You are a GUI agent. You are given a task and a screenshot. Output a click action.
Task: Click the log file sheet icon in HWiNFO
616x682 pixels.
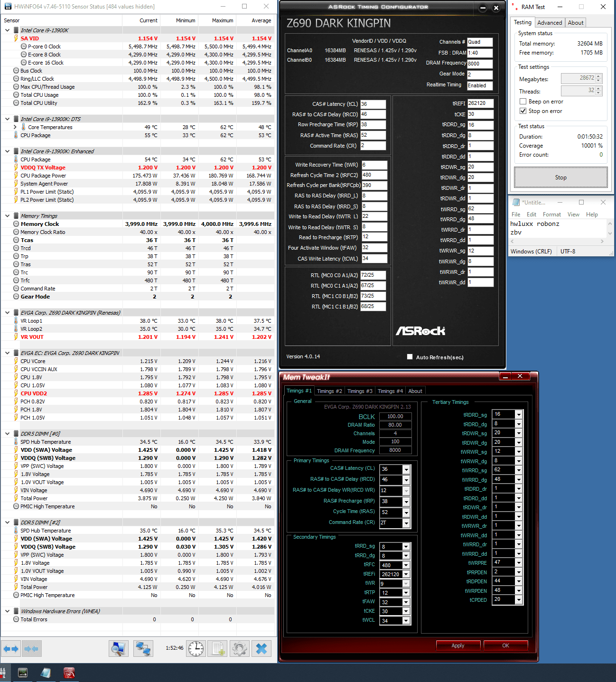pos(218,648)
